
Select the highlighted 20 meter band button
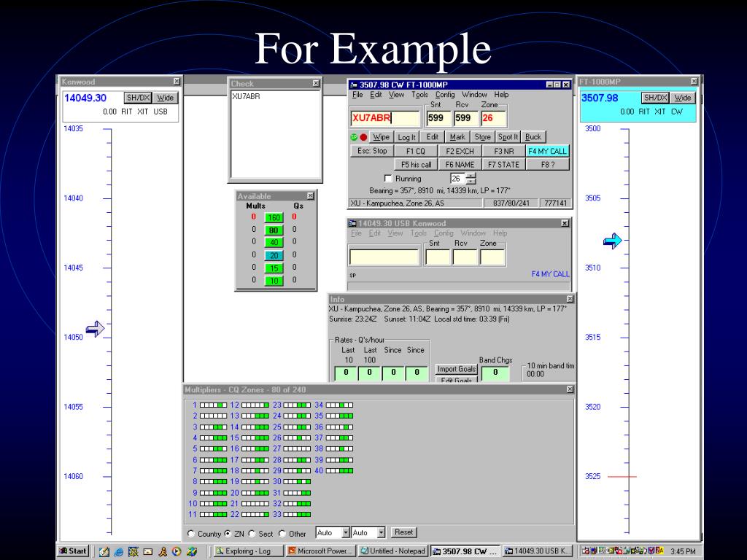coord(274,255)
